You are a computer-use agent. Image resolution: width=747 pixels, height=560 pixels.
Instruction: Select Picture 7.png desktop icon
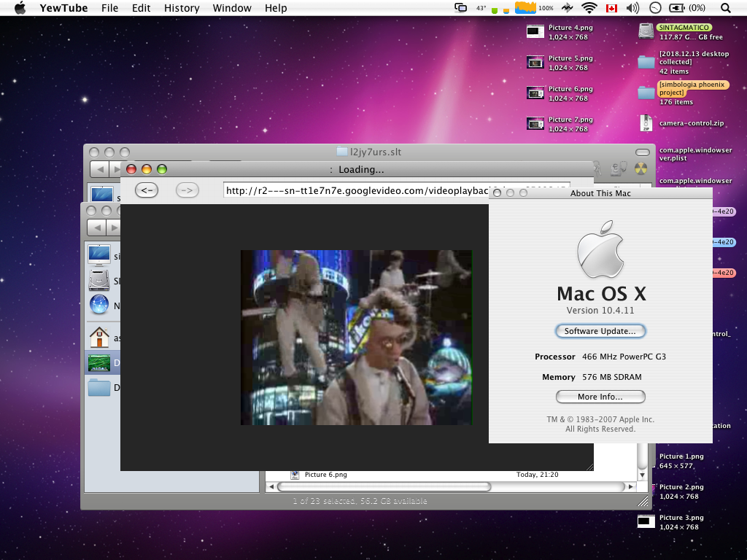[x=535, y=124]
